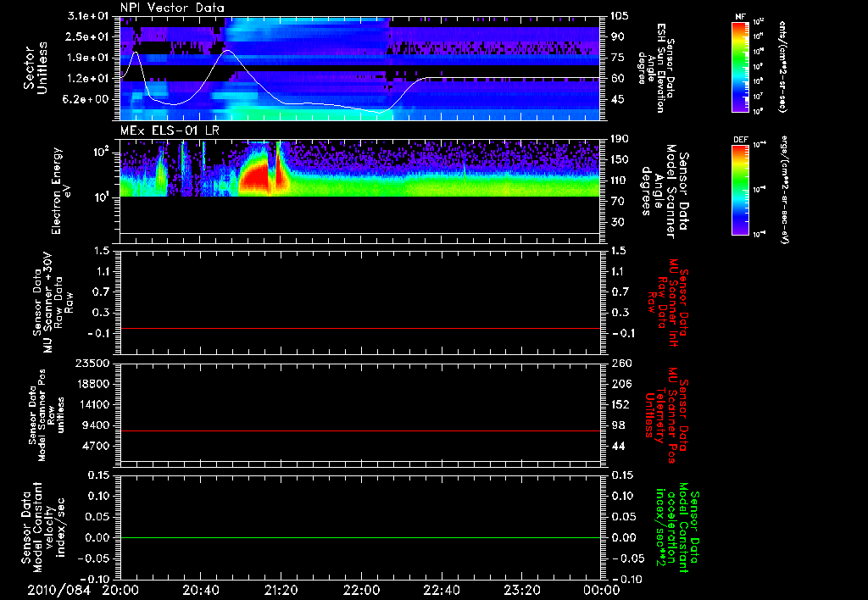This screenshot has height=600, width=868.
Task: Click the 9400 scanner position tick
Action: [x=97, y=425]
